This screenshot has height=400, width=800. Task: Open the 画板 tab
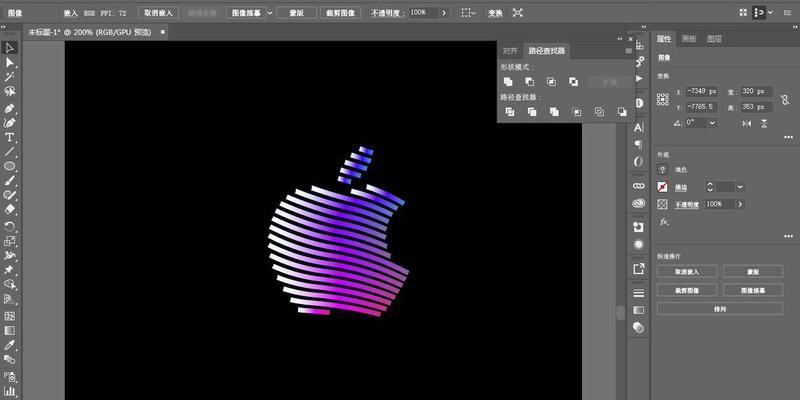click(689, 39)
